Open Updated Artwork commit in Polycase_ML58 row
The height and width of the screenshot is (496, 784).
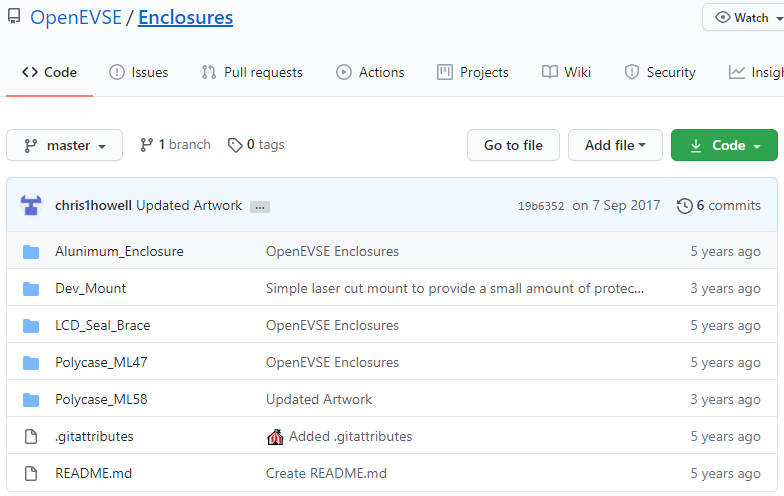319,399
